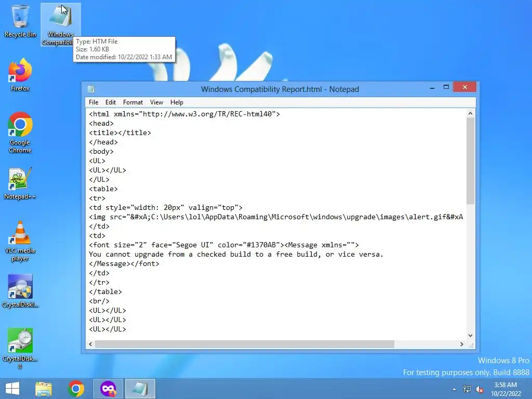Open the network tray icon
Viewport: 532px width, 399px height.
tap(467, 389)
